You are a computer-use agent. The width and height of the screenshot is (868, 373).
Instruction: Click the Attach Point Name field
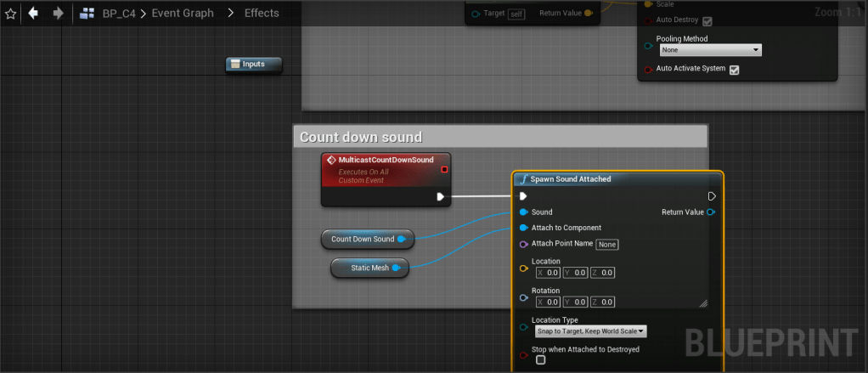[607, 245]
